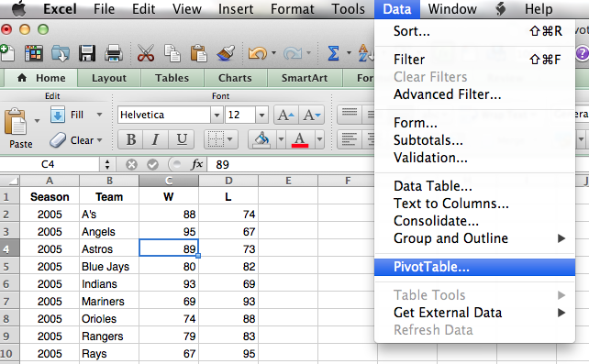Click the Redo arrow
The height and width of the screenshot is (364, 589).
[x=293, y=53]
